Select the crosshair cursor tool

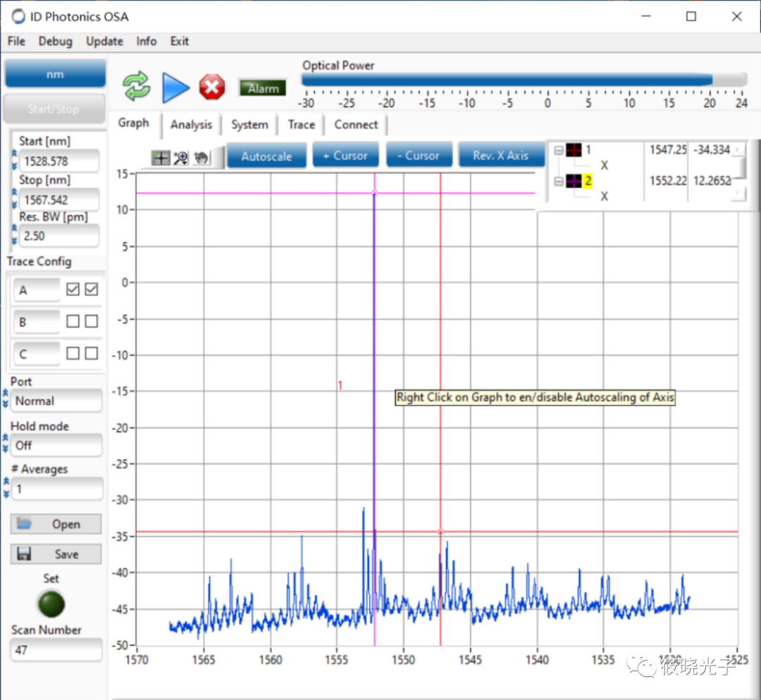pyautogui.click(x=161, y=158)
